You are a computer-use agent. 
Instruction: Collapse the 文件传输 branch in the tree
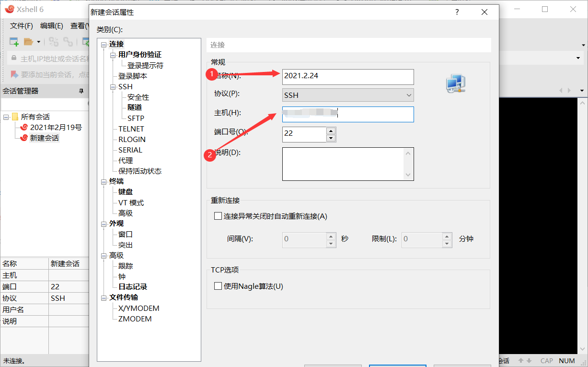[x=104, y=297]
